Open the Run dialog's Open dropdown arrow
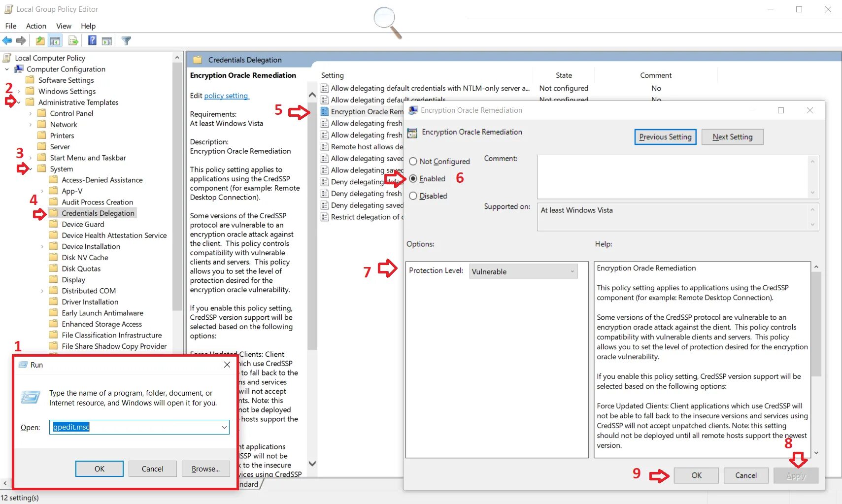The image size is (842, 504). coord(225,427)
